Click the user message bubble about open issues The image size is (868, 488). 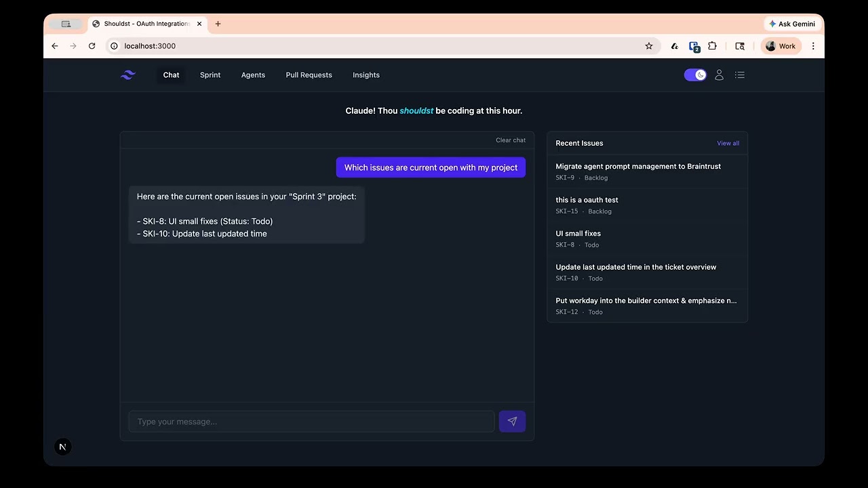431,167
